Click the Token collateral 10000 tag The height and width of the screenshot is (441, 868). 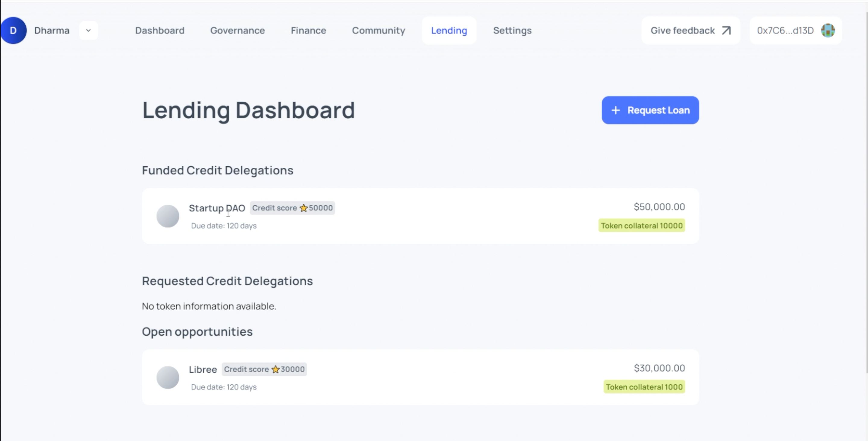click(x=642, y=225)
